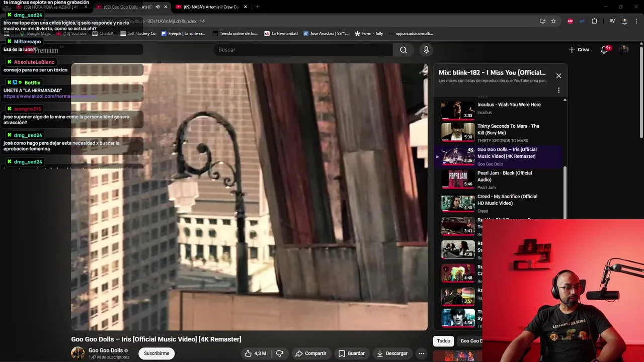Viewport: 644px width, 362px height.
Task: Click the playlist thumbnail marked 4:38
Action: pyautogui.click(x=458, y=250)
